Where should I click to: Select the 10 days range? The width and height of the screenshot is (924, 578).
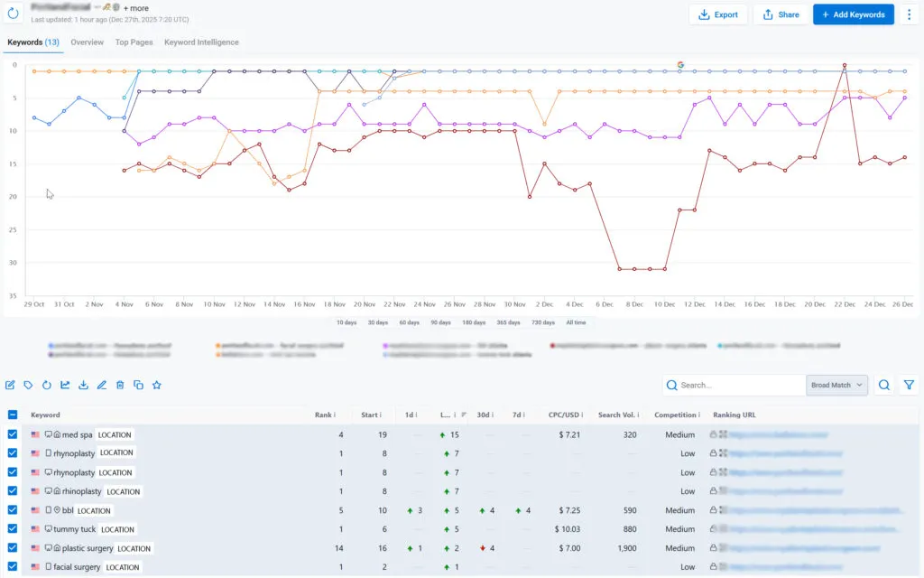click(346, 322)
